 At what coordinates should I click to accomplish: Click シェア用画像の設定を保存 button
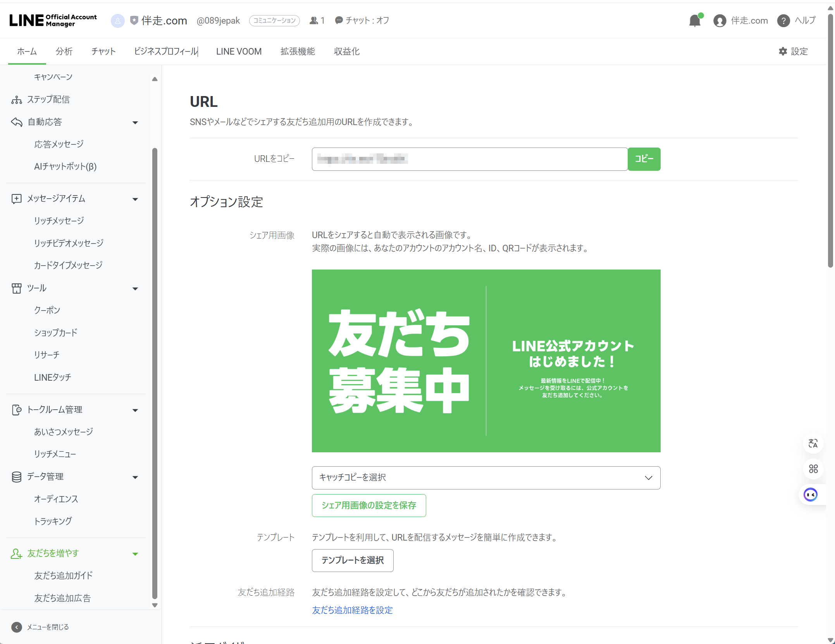tap(369, 505)
